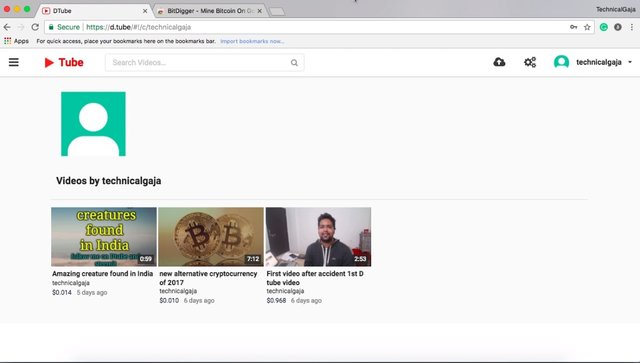Open a new browser tab
The width and height of the screenshot is (640, 363).
(x=277, y=11)
